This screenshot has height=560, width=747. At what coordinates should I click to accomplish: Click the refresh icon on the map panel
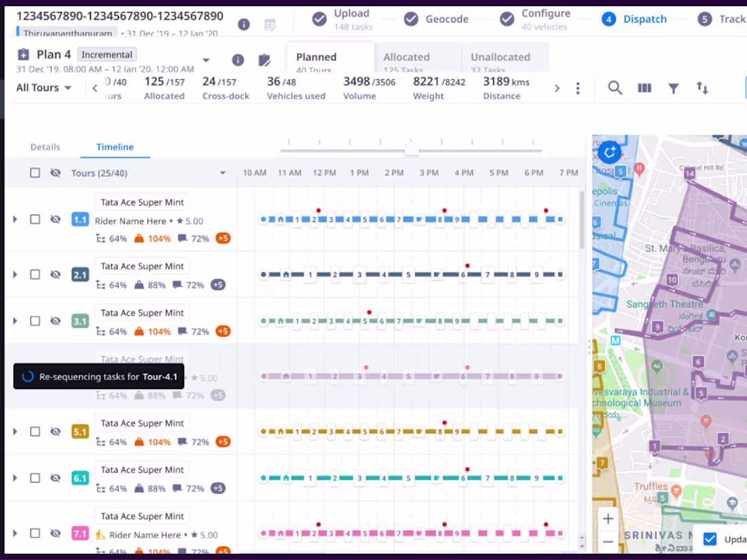[609, 152]
